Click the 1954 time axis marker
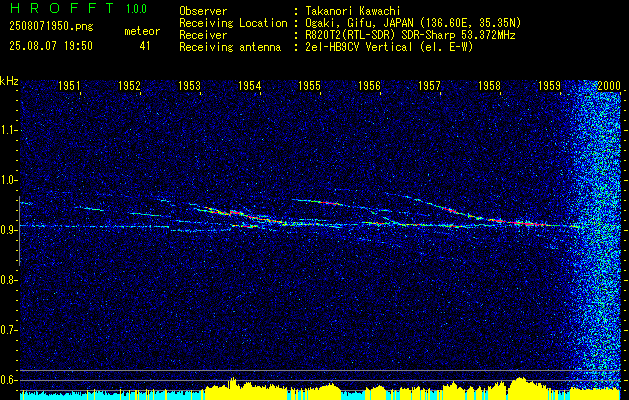 coord(250,85)
